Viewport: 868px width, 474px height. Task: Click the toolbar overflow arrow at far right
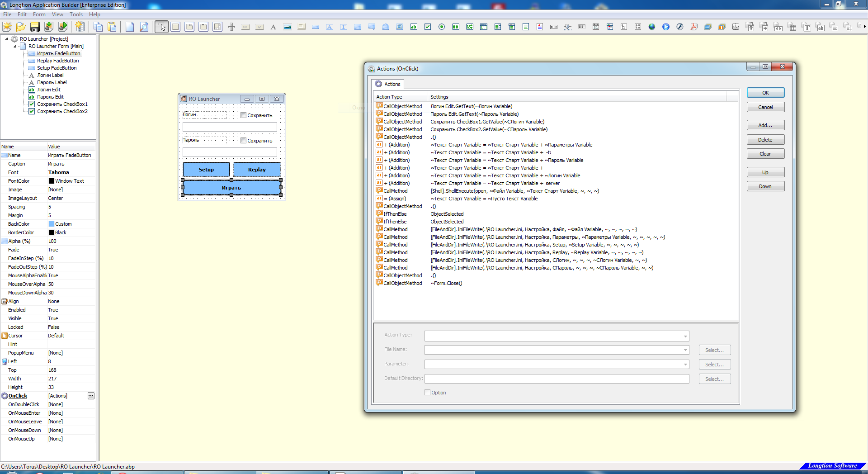click(x=864, y=27)
